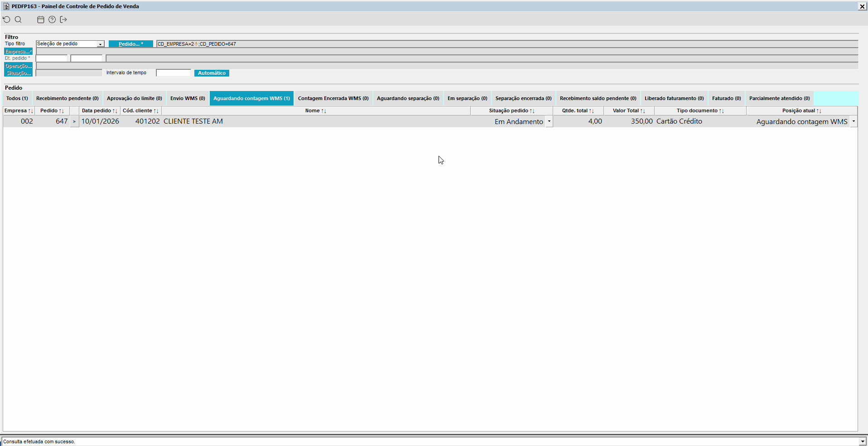This screenshot has width=868, height=446.
Task: Sort the table by the Pedido column header
Action: (x=52, y=111)
